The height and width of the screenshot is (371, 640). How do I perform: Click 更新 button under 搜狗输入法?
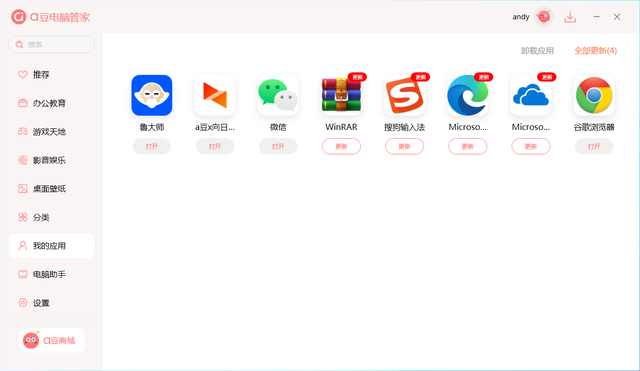(404, 146)
